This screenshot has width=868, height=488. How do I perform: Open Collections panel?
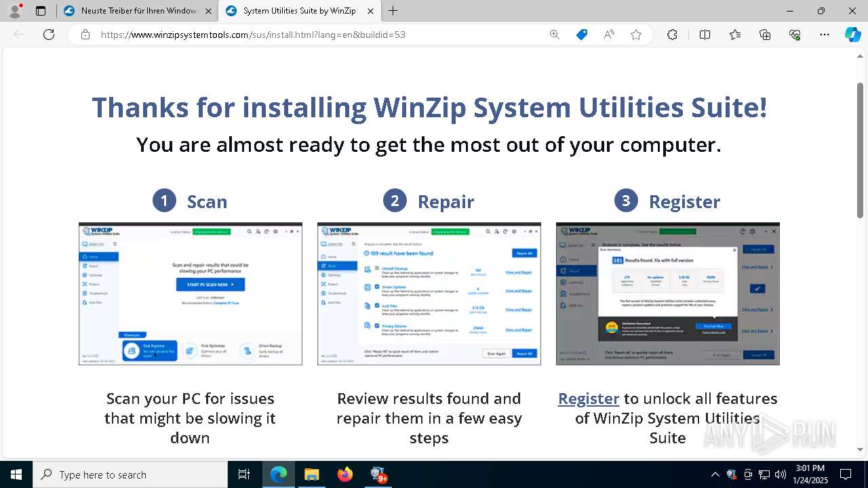point(765,35)
